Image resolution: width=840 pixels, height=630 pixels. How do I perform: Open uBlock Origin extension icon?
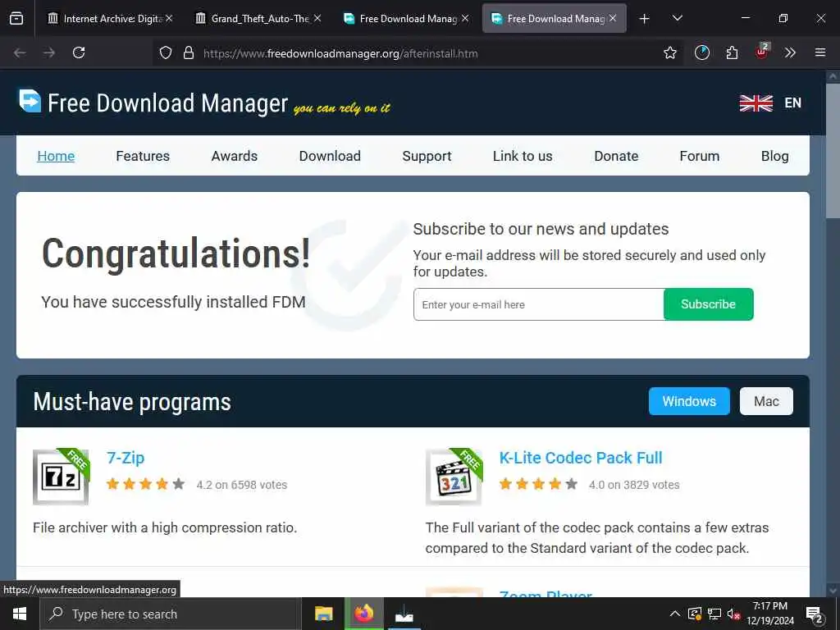(762, 52)
